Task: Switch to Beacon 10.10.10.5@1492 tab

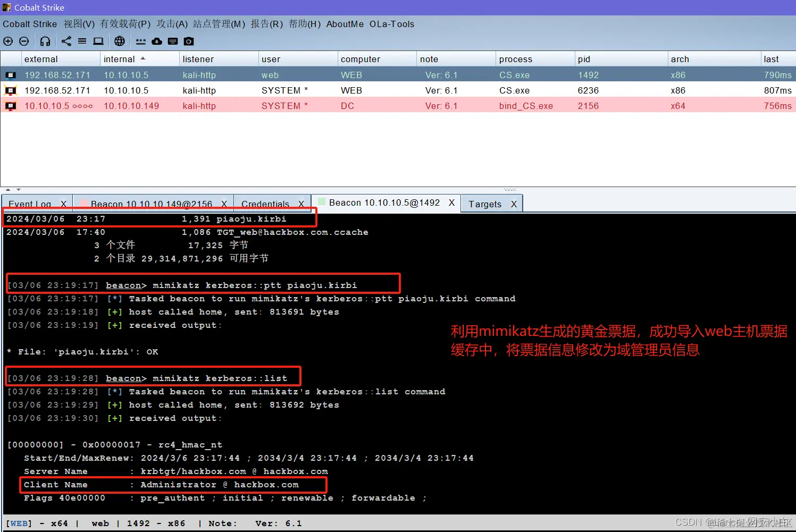Action: pyautogui.click(x=384, y=202)
